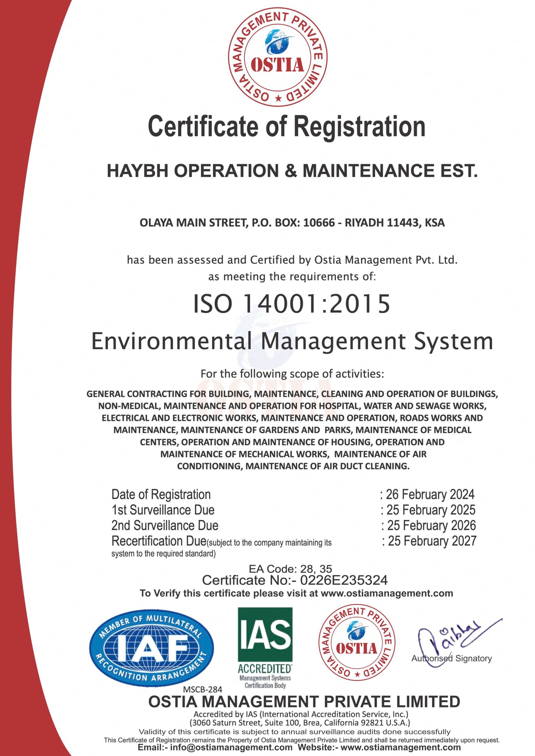Click the 'GENERAL CONTRACTING FOR BUILDING' scope line
535x756 pixels.
click(x=292, y=394)
